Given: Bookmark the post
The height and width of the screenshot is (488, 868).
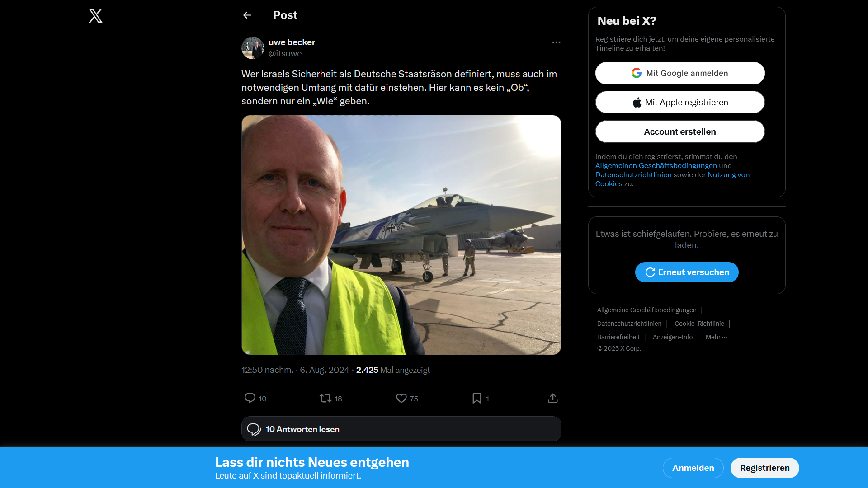Looking at the screenshot, I should pos(477,398).
